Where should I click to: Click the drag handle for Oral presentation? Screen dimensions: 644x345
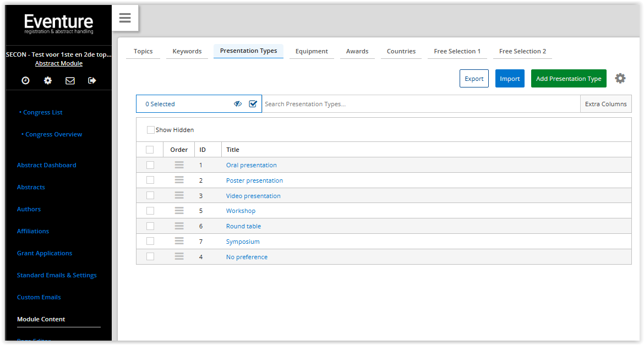[179, 165]
